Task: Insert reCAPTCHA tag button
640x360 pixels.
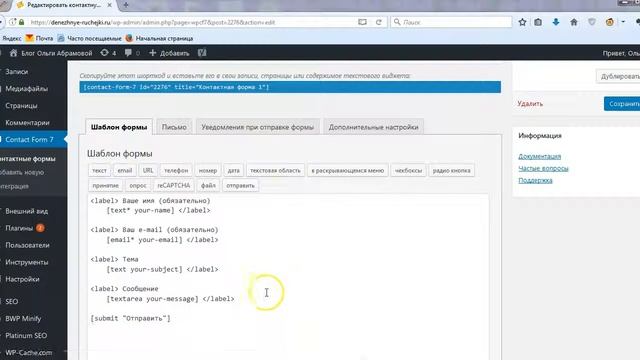Action: pyautogui.click(x=174, y=185)
